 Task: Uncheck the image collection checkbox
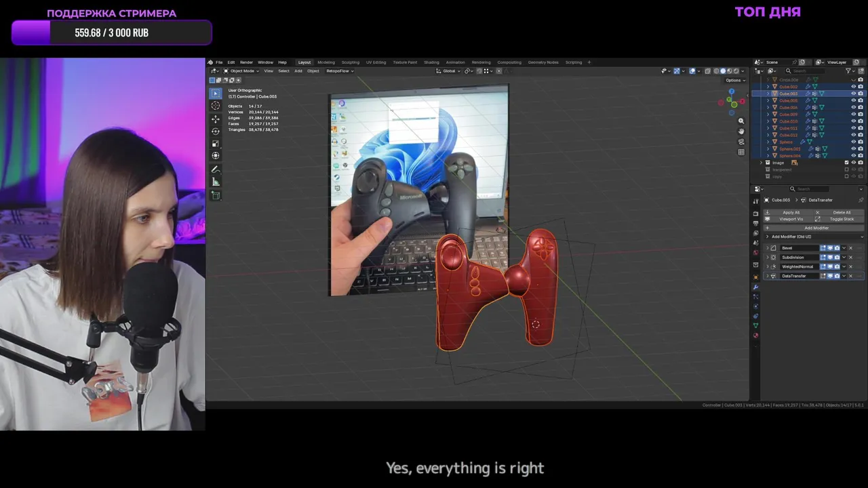[x=846, y=163]
